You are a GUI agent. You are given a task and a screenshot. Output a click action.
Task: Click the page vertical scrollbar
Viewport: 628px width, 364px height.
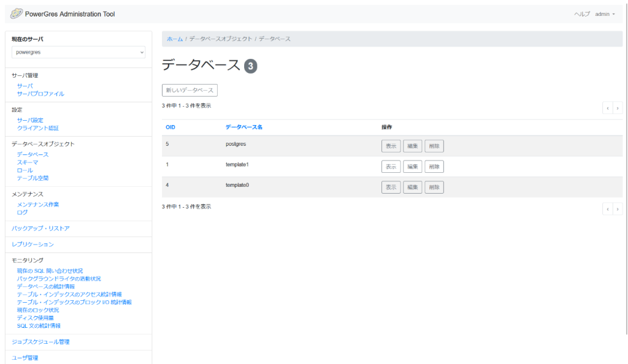(626, 168)
